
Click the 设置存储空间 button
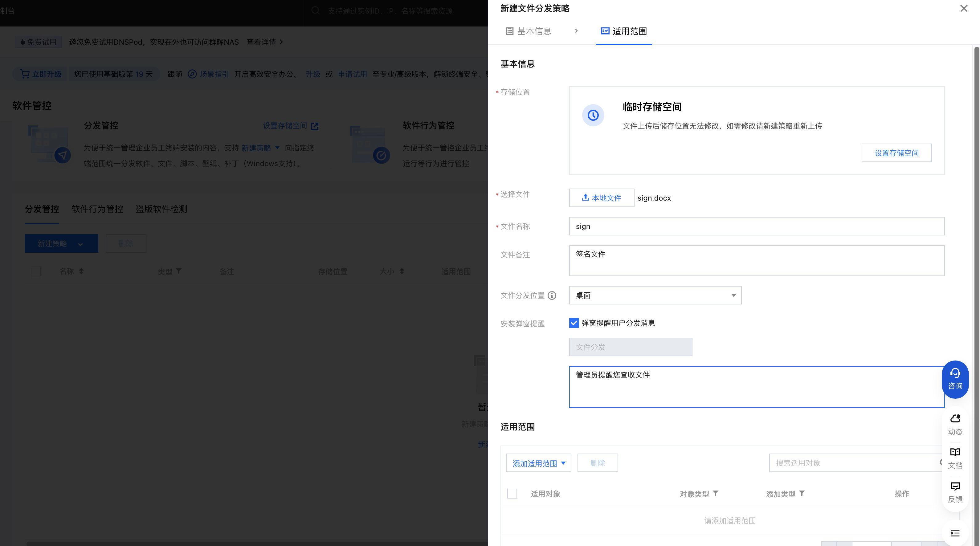(896, 153)
